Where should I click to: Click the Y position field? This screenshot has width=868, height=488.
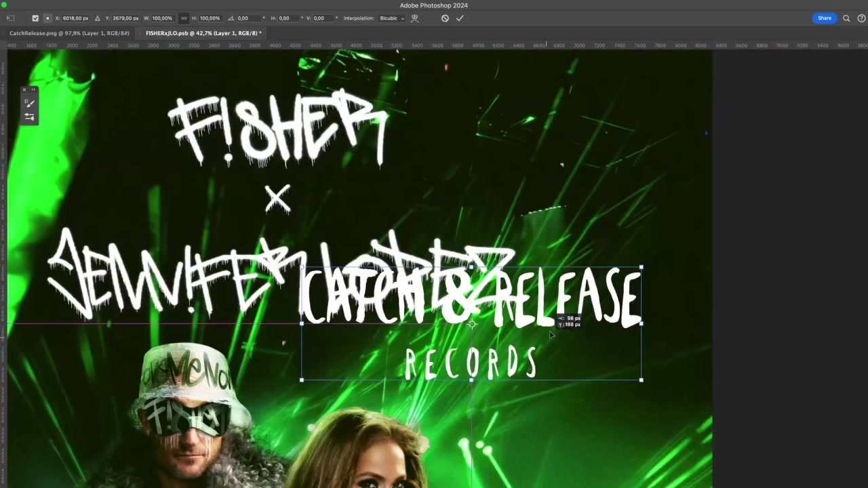(x=126, y=18)
